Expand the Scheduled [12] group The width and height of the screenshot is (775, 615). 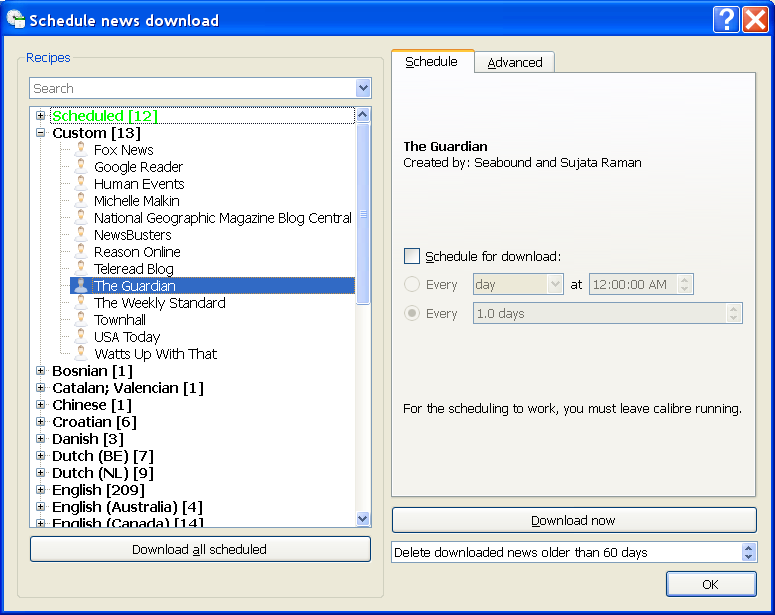pos(41,116)
